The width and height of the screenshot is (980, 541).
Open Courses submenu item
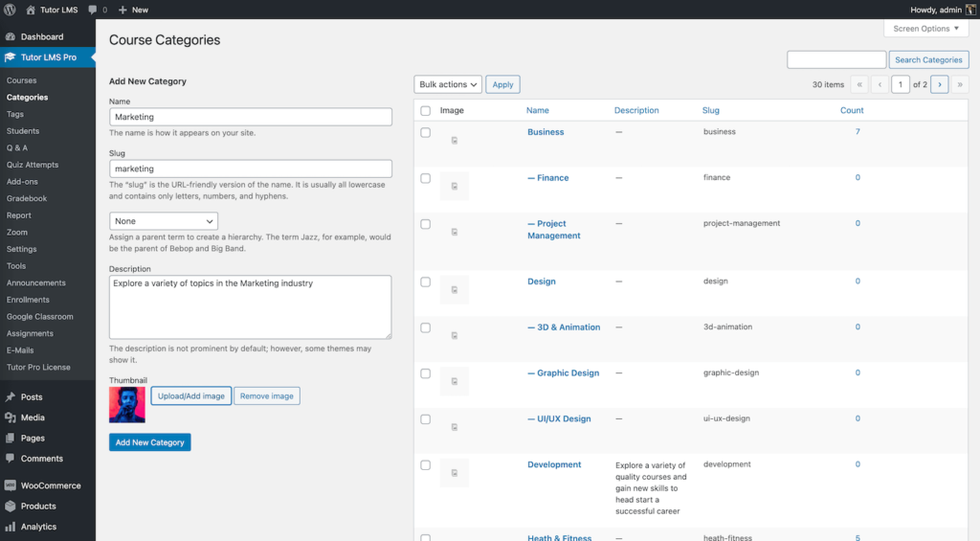coord(21,80)
